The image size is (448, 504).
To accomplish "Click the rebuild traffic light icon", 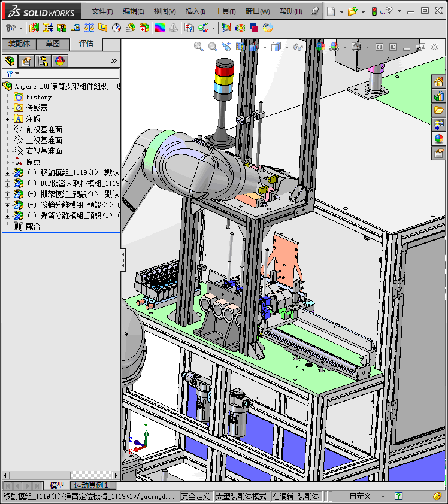I will [x=374, y=11].
